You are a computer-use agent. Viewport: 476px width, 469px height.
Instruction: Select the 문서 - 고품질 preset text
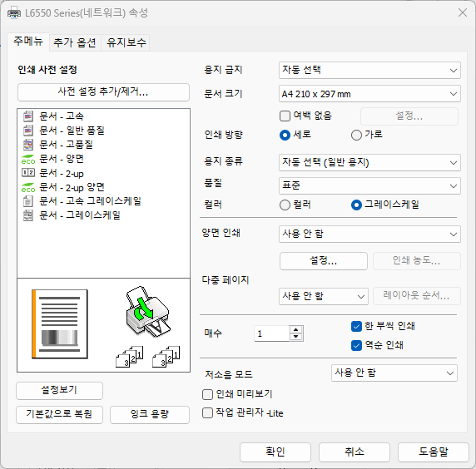[66, 145]
